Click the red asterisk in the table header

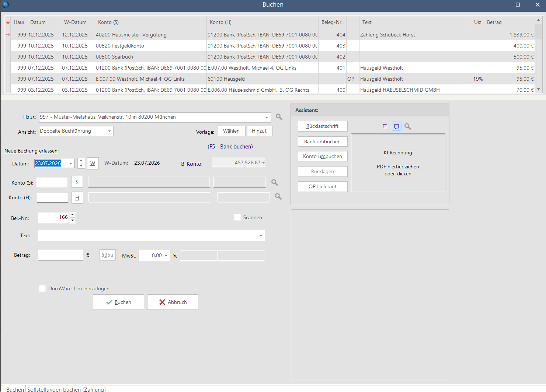click(8, 22)
